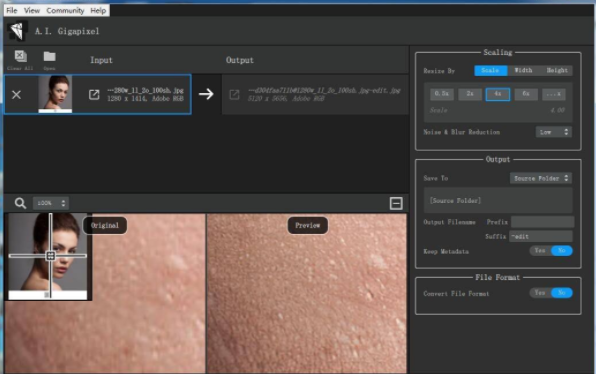Open the Community menu
Image resolution: width=596 pixels, height=374 pixels.
(x=65, y=11)
